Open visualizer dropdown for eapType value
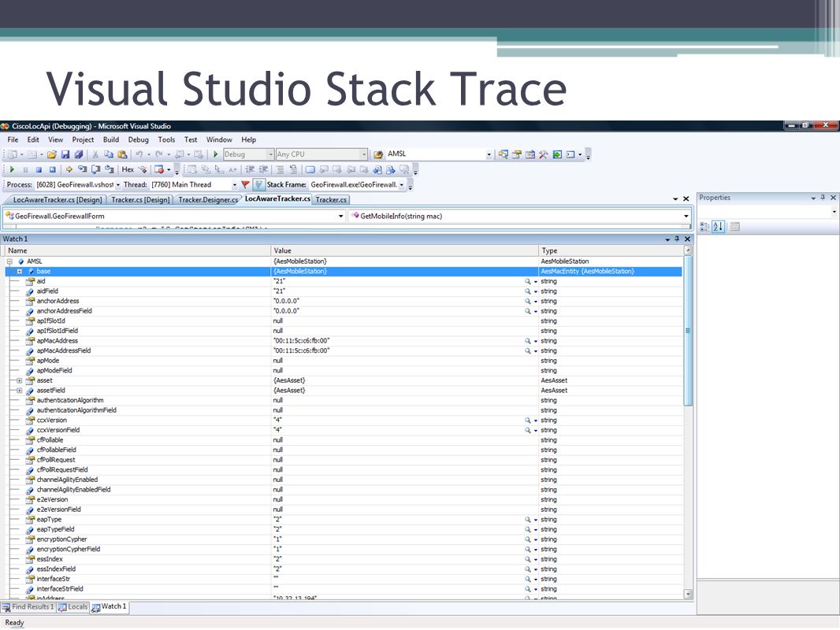Screen dimensions: 840x630 tap(535, 520)
